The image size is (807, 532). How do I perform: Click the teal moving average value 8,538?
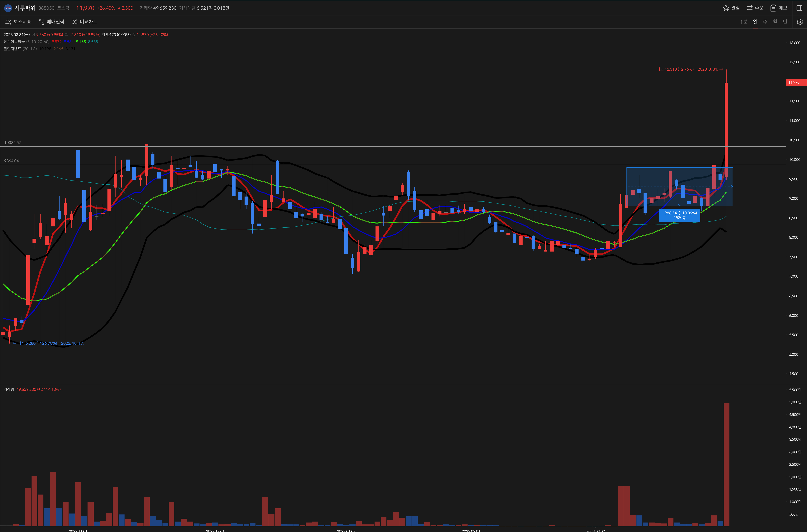[93, 42]
